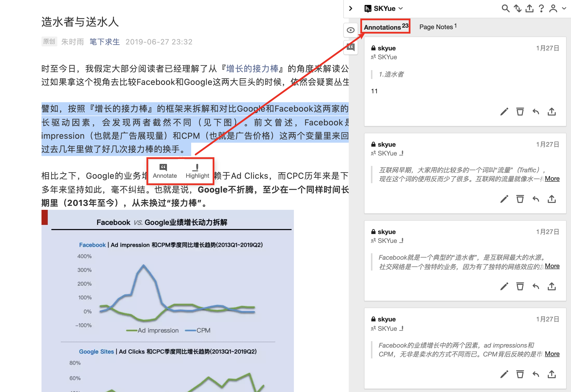Click the share page icon in toolbar

coord(529,9)
